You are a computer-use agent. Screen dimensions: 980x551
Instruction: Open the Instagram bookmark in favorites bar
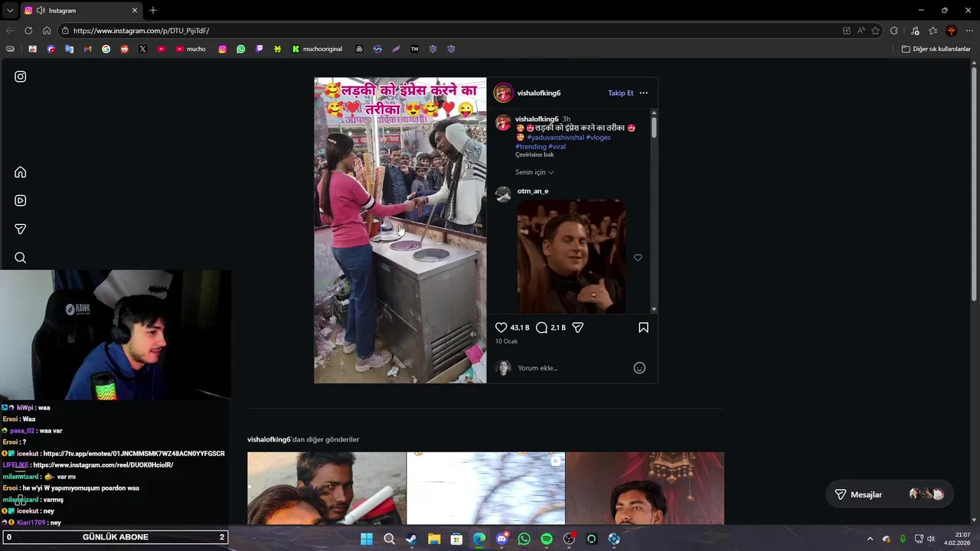point(222,49)
